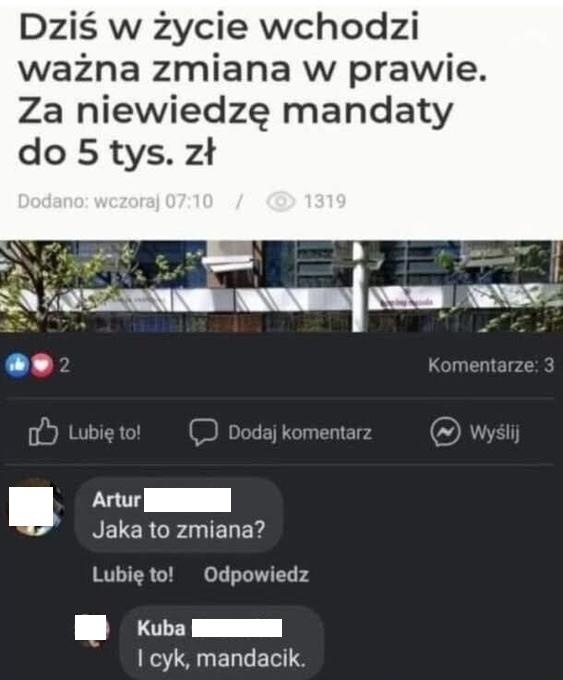Image resolution: width=563 pixels, height=680 pixels.
Task: Open the Komentarze: 3 comments list
Action: point(491,365)
